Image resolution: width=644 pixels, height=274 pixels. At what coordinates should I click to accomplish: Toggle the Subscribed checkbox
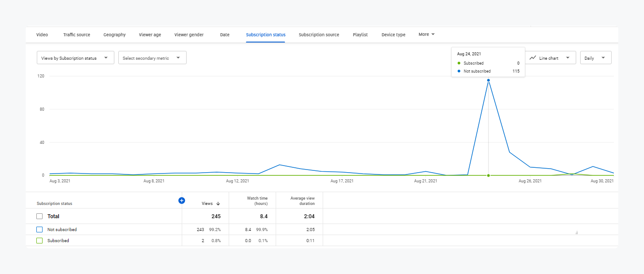coord(39,241)
